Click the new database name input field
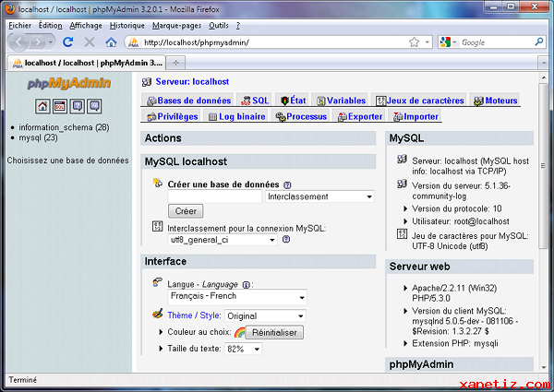Viewport: 554px width, 392px height. (215, 196)
